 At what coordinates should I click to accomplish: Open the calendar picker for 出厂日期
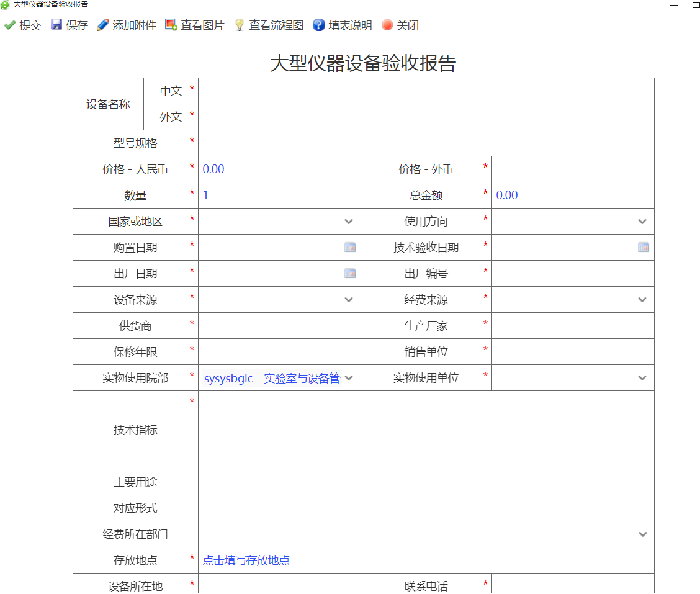tap(350, 273)
